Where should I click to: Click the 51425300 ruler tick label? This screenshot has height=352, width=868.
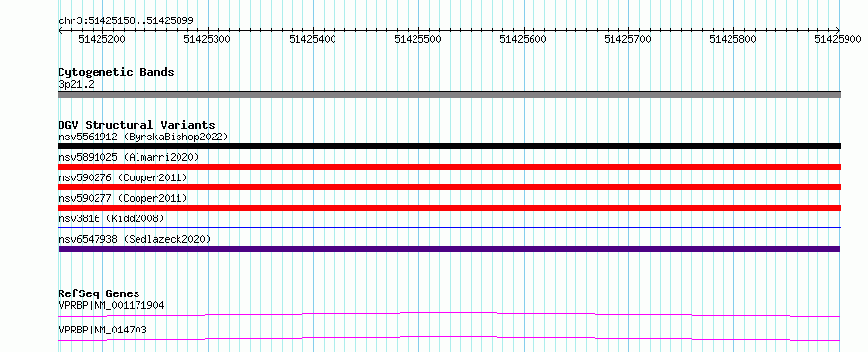point(207,39)
